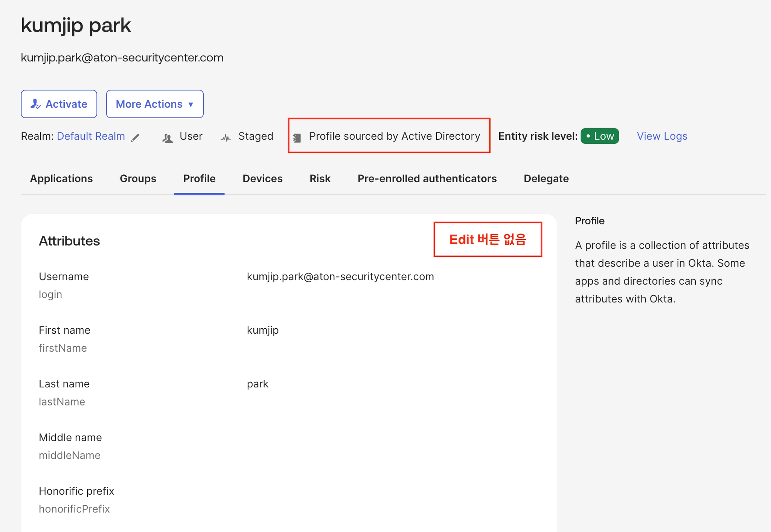The height and width of the screenshot is (532, 771).
Task: Click the email under the kumjip park title
Action: [x=122, y=58]
